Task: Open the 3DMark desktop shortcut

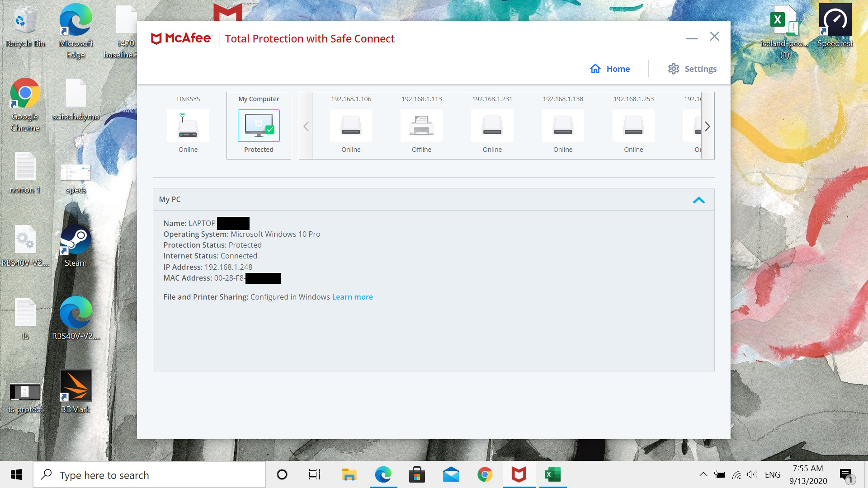Action: coord(75,392)
